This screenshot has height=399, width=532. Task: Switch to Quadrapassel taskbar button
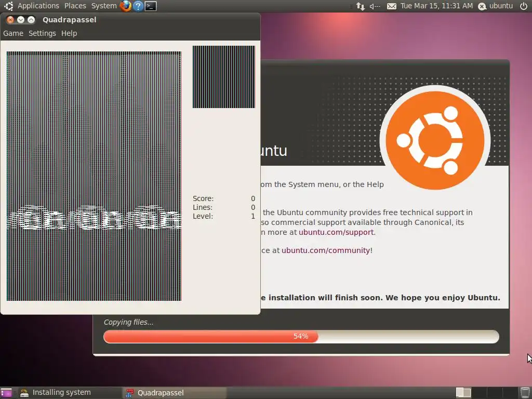click(174, 393)
